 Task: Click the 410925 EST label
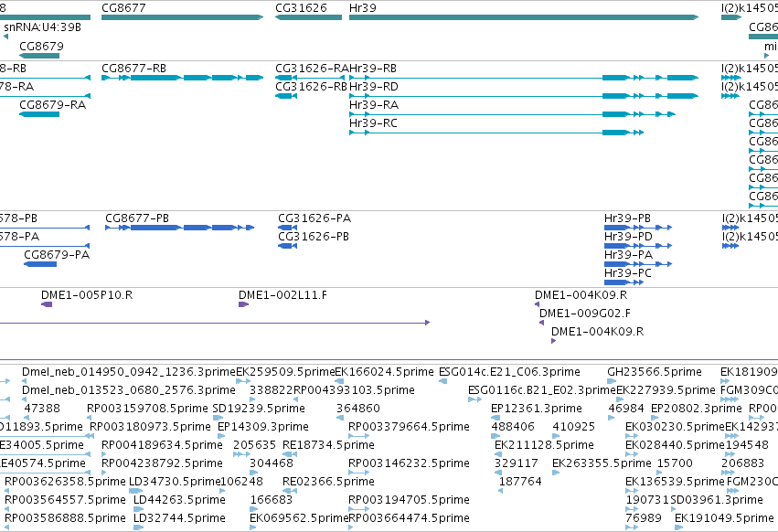coord(574,427)
